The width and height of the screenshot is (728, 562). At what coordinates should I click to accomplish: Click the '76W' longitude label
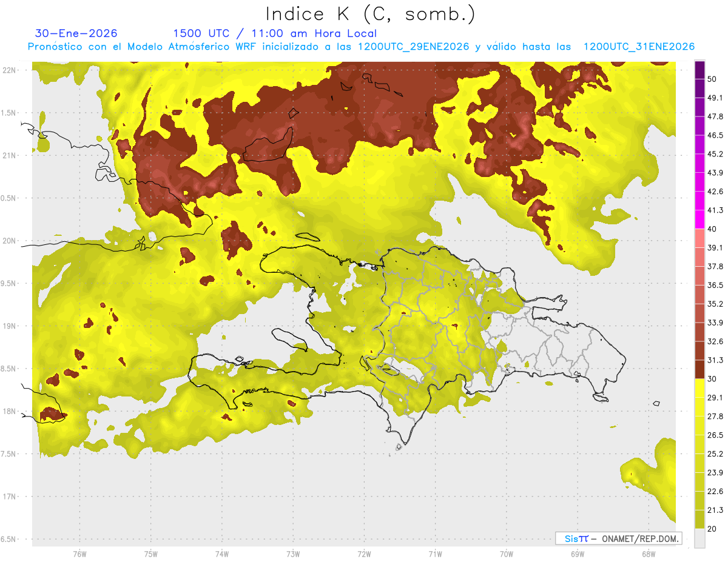pos(79,554)
